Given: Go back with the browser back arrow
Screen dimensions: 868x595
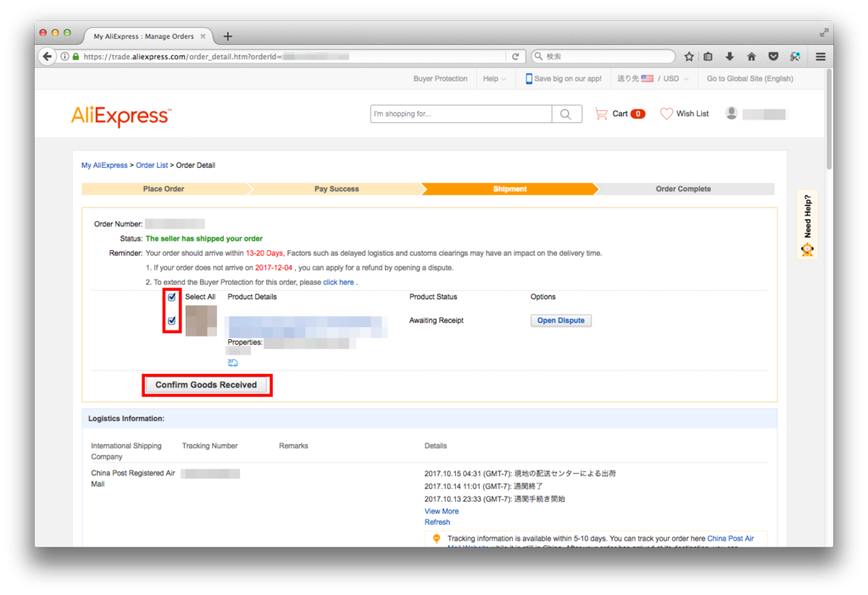Looking at the screenshot, I should [47, 57].
